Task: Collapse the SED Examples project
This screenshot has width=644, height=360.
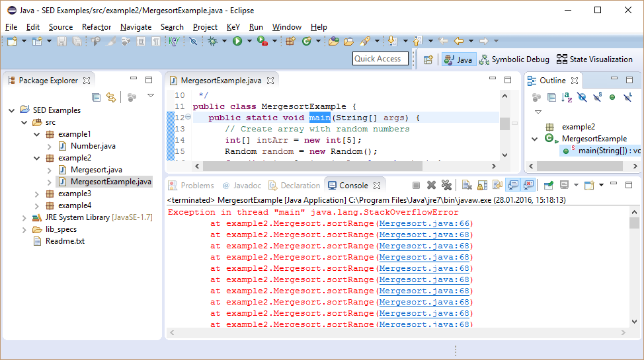Action: pyautogui.click(x=12, y=110)
